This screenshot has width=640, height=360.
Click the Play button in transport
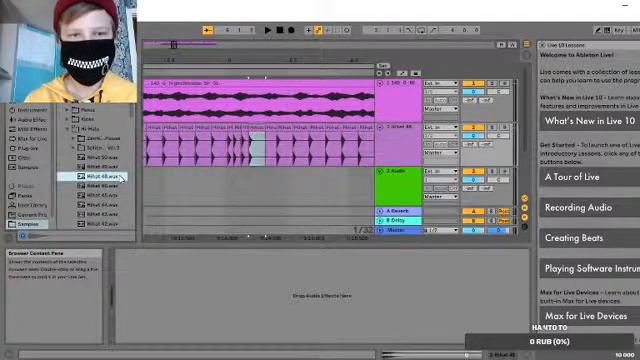(x=268, y=30)
